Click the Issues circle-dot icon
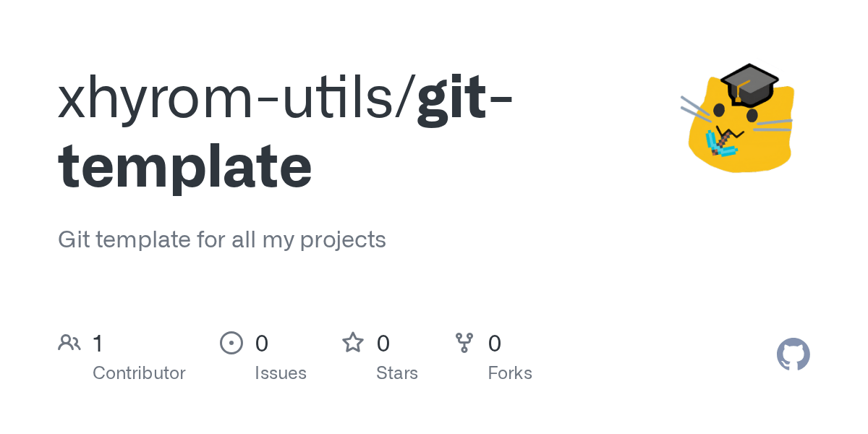 pos(231,343)
